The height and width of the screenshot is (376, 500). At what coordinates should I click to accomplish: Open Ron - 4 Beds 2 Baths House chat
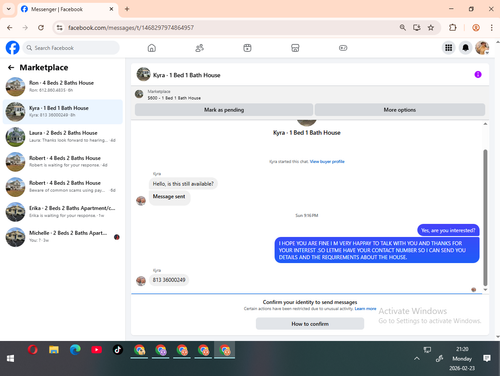(x=63, y=86)
